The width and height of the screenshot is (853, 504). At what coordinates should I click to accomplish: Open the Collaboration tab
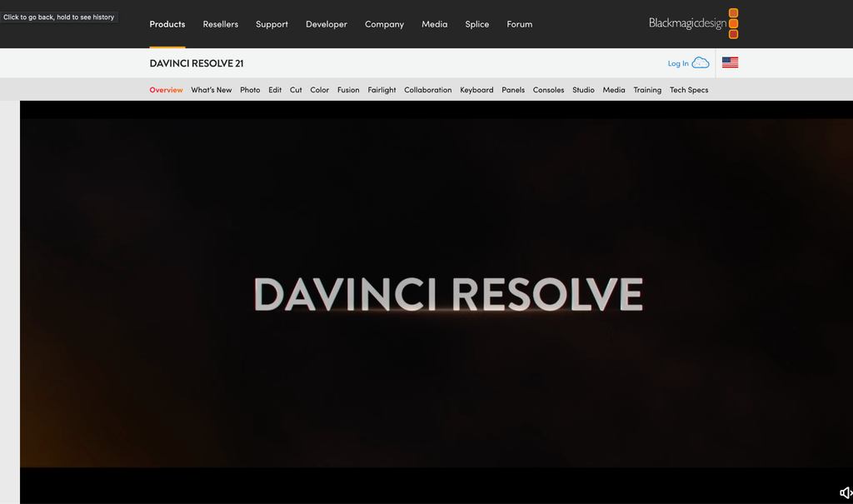click(x=427, y=90)
